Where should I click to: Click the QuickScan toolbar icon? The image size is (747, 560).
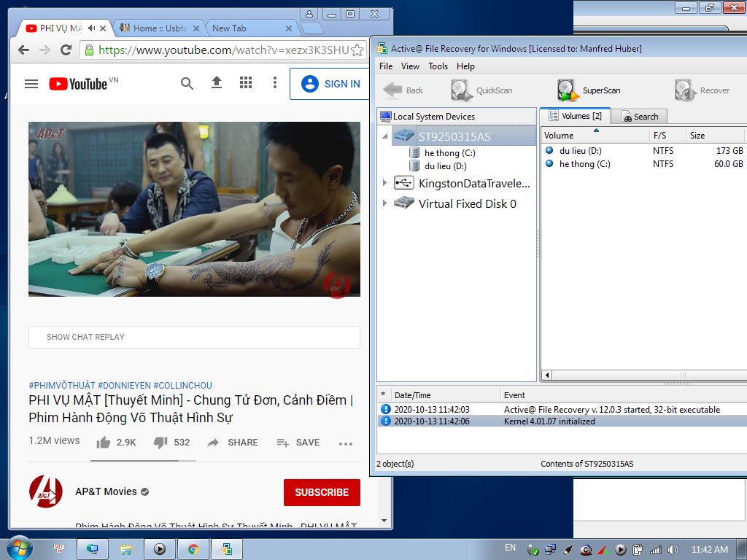pos(481,90)
